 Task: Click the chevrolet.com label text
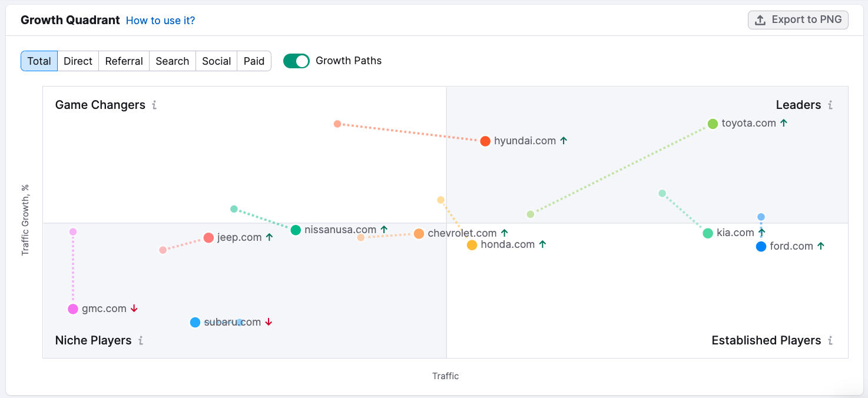462,233
